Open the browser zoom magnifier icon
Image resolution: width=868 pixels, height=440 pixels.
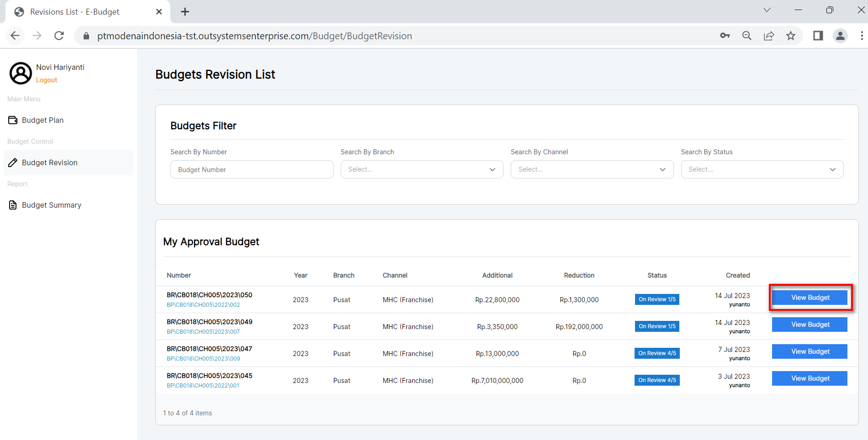pyautogui.click(x=746, y=36)
